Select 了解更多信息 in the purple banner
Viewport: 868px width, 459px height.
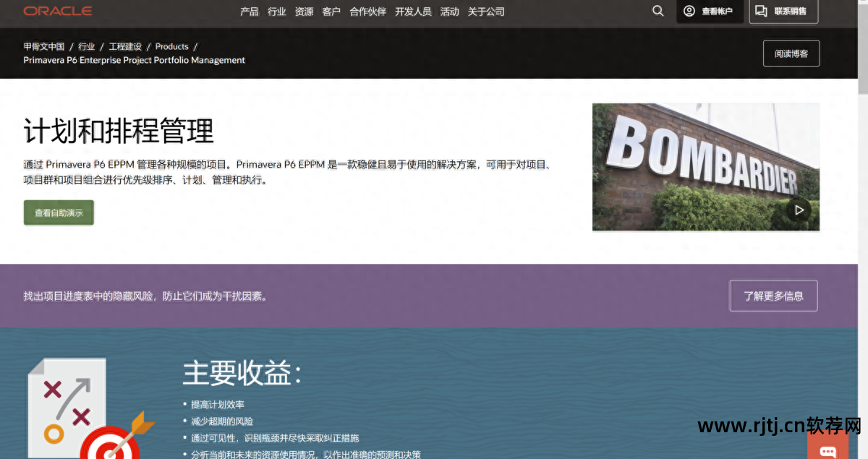click(x=773, y=295)
